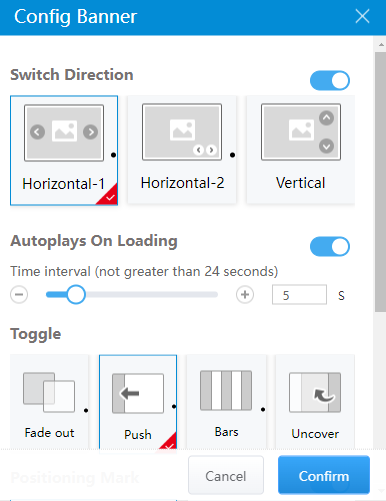386x501 pixels.
Task: Click the vertical scrollbar thumb
Action: pyautogui.click(x=380, y=182)
